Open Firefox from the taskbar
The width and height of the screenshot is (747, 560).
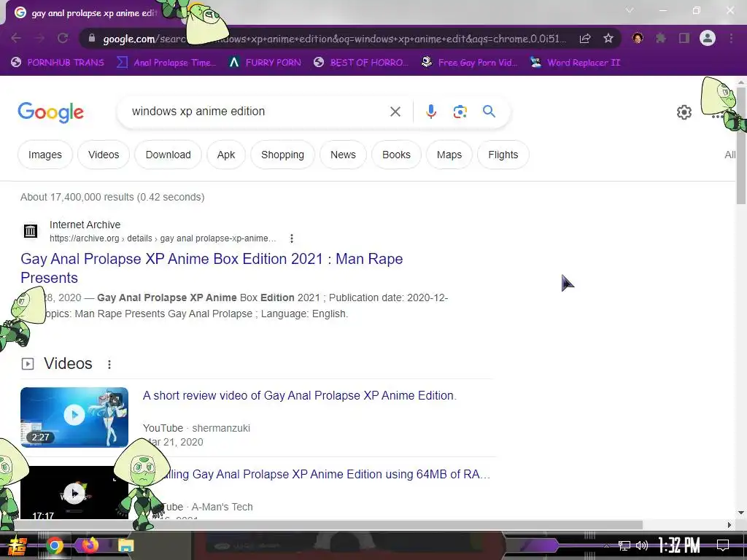pyautogui.click(x=90, y=545)
